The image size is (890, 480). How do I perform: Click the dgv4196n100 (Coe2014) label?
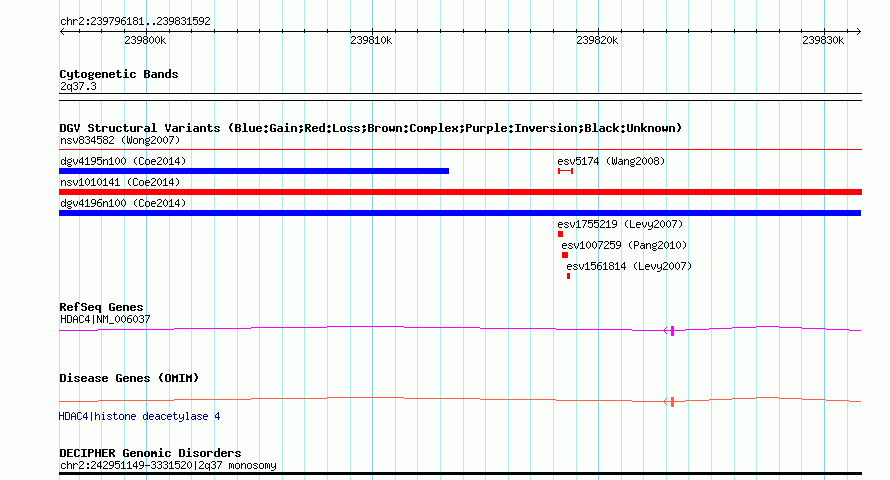pos(123,203)
